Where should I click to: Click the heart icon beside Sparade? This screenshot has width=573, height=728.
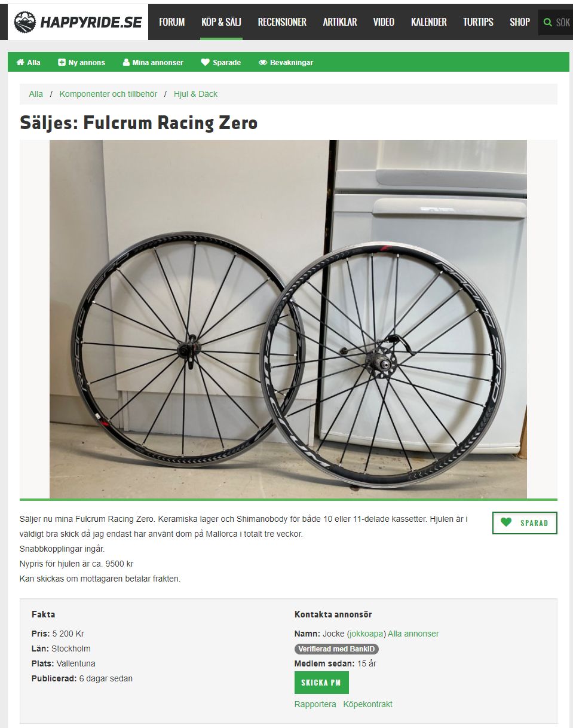click(206, 62)
